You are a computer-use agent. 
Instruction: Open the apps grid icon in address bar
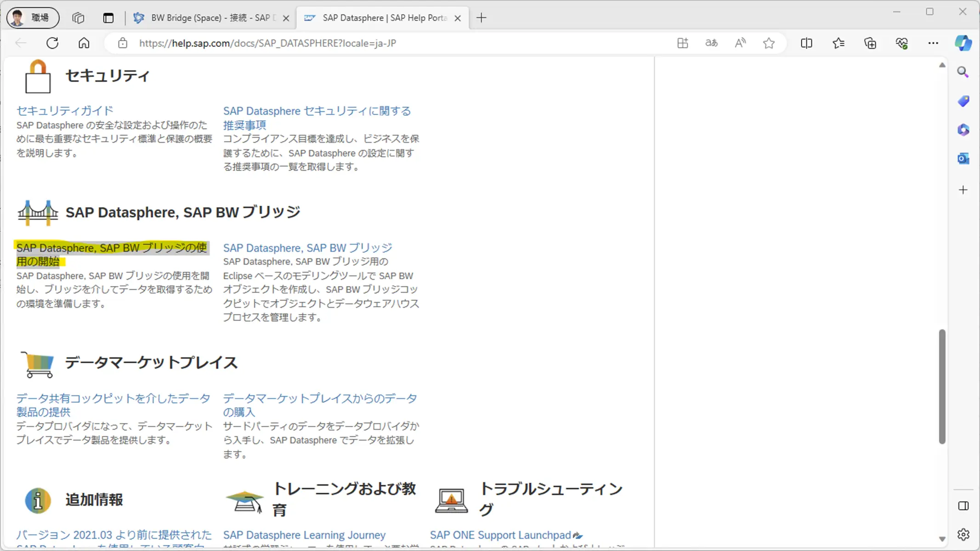[683, 43]
